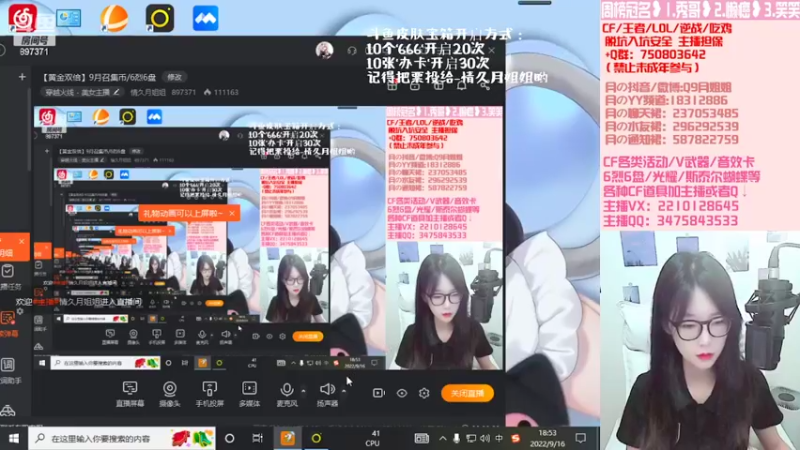Screen dimensions: 800x450
Task: Click the heat count 111163
Action: pos(221,92)
